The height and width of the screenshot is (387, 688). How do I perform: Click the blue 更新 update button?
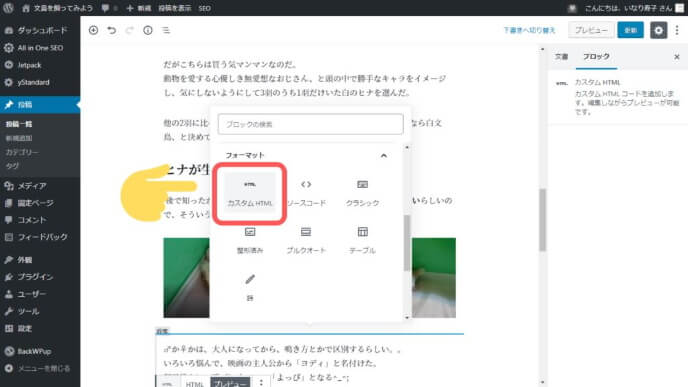click(x=631, y=30)
